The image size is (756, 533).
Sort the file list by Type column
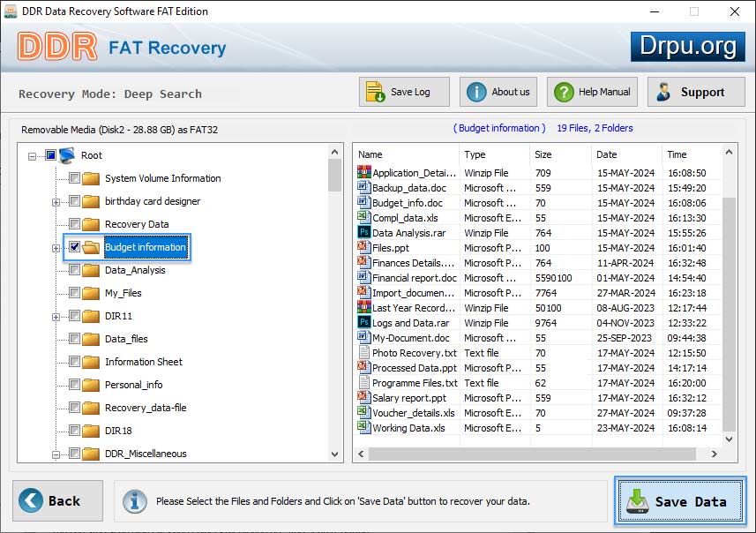(x=494, y=154)
